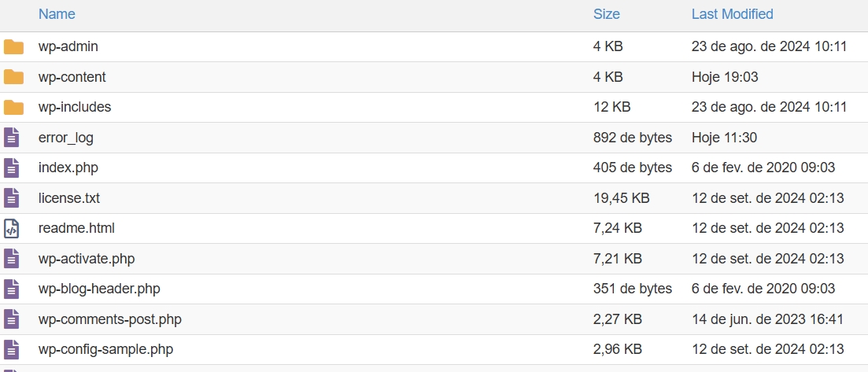Click the wp-blog-header.php file icon
The width and height of the screenshot is (868, 372).
point(11,289)
